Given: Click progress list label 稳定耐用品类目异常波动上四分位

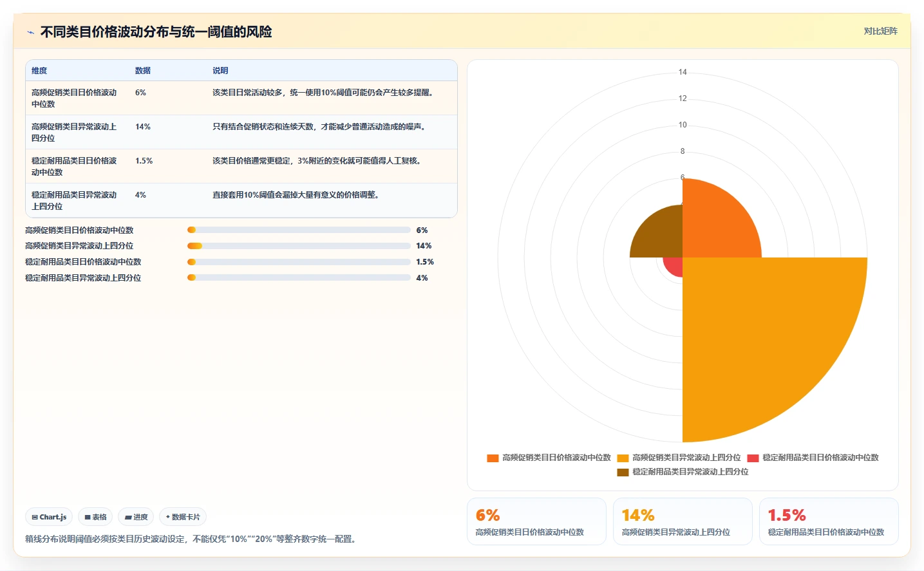Looking at the screenshot, I should (x=83, y=278).
